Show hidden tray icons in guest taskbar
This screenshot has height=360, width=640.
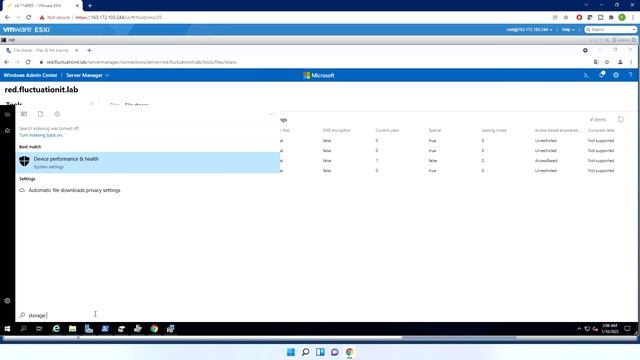click(x=579, y=329)
